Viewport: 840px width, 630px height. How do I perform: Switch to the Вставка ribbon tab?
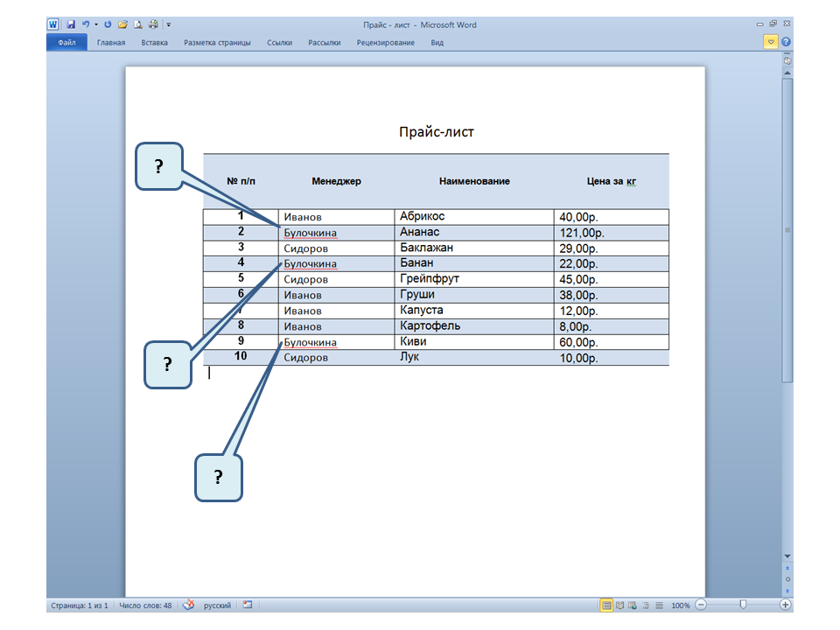(x=154, y=42)
